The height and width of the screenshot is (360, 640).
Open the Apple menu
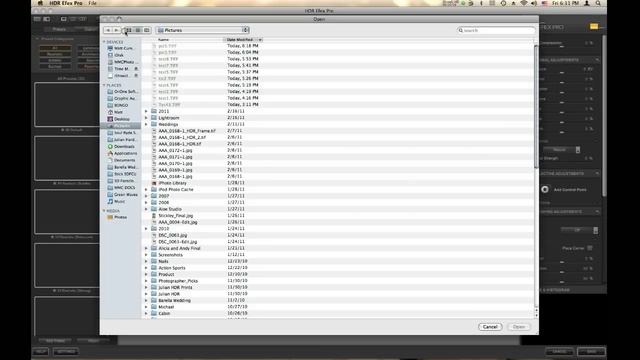point(40,3)
